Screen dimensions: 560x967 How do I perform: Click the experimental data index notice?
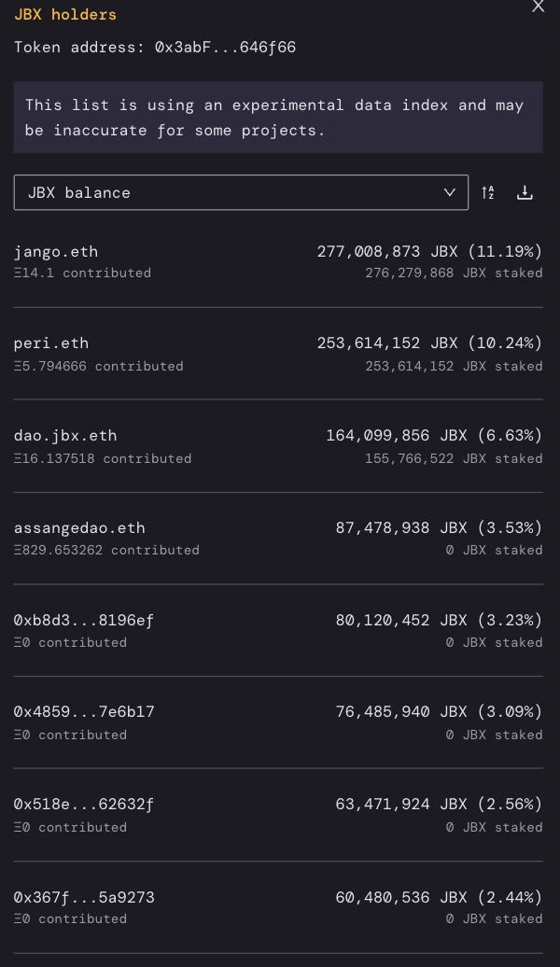pyautogui.click(x=277, y=118)
